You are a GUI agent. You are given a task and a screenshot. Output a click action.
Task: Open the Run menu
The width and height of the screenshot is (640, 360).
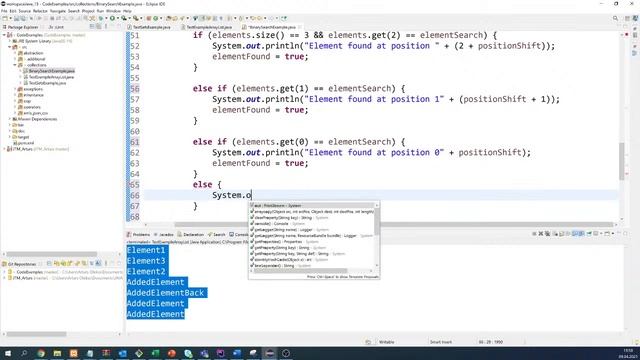100,11
